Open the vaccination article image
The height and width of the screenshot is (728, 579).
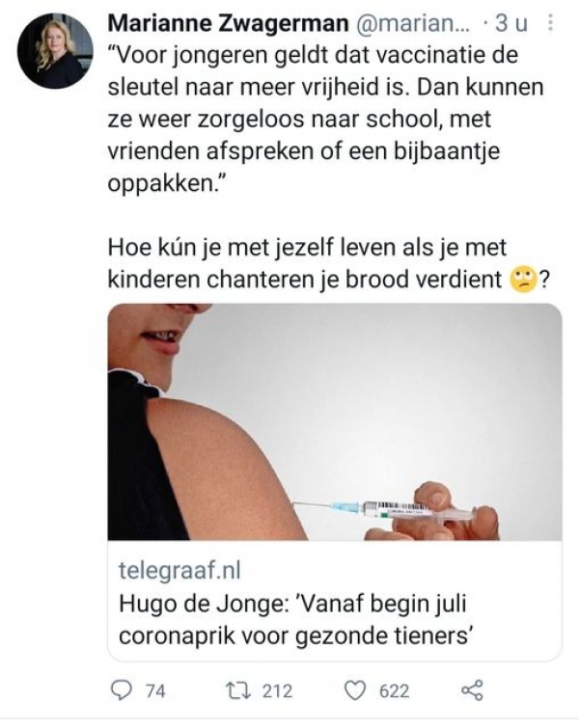(335, 422)
